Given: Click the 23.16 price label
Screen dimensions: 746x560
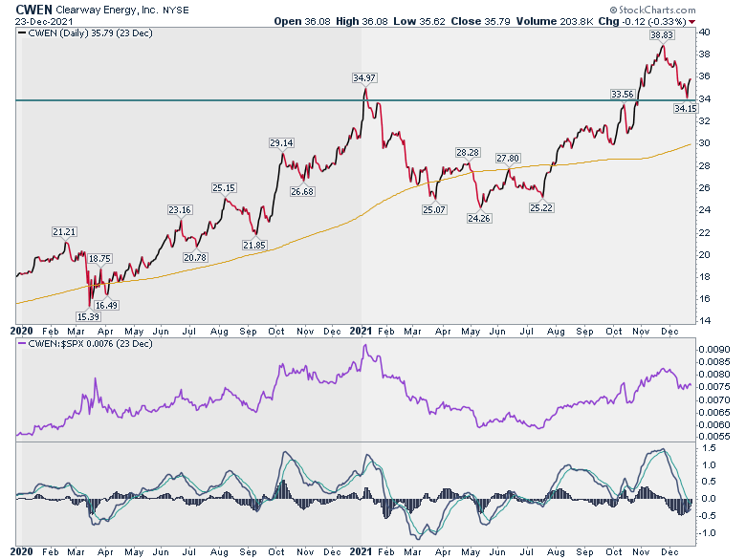Looking at the screenshot, I should 180,209.
